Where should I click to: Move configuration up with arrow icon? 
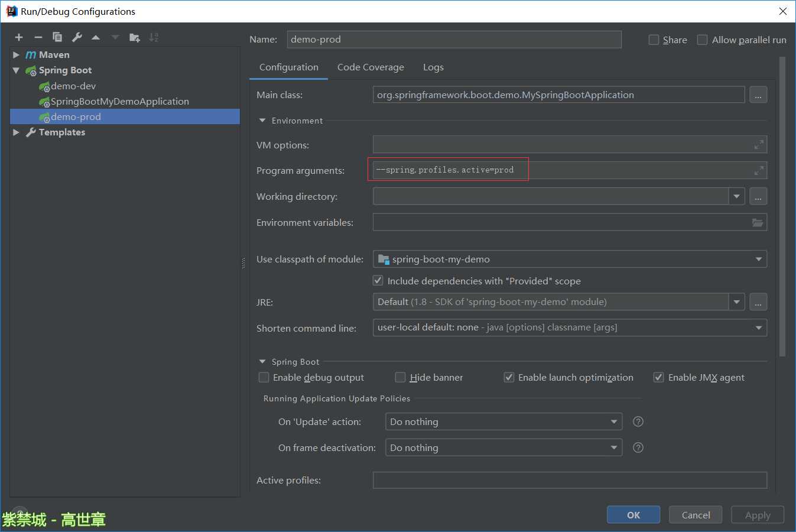pyautogui.click(x=96, y=37)
